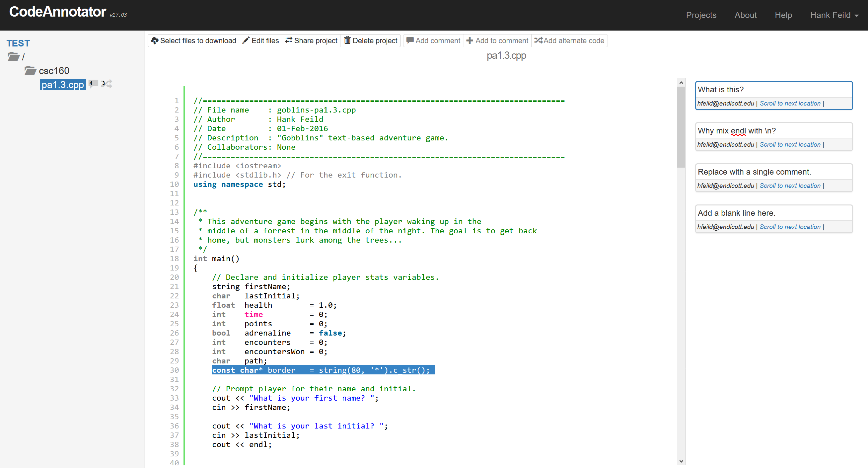Click the download cloud icon

(155, 40)
